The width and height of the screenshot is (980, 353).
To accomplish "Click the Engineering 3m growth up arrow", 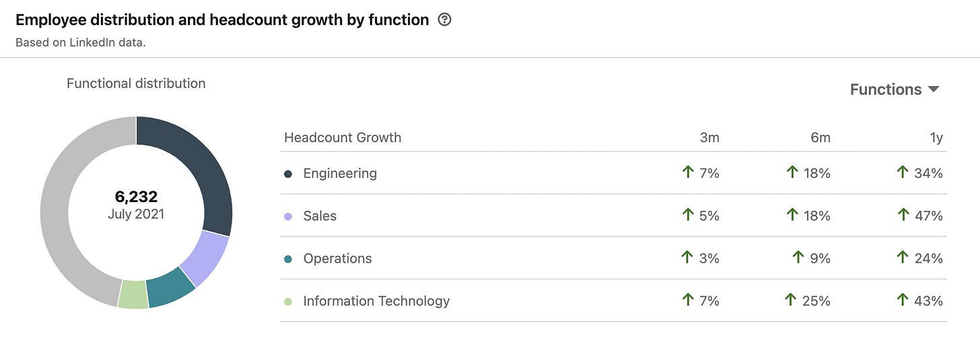I will (687, 172).
